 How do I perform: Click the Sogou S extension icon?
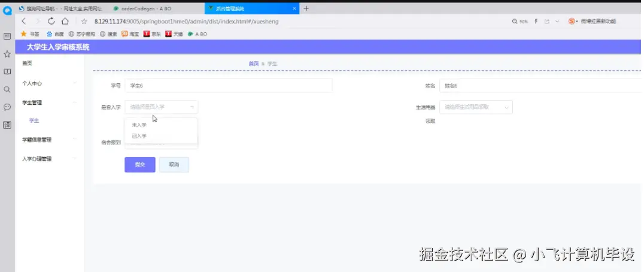[572, 22]
